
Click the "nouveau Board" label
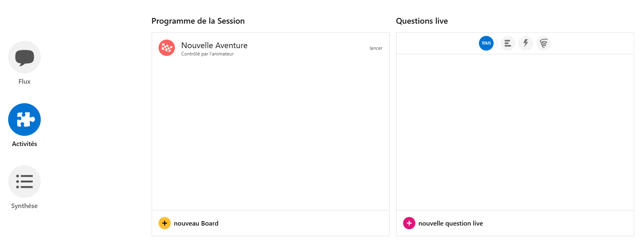click(x=196, y=224)
